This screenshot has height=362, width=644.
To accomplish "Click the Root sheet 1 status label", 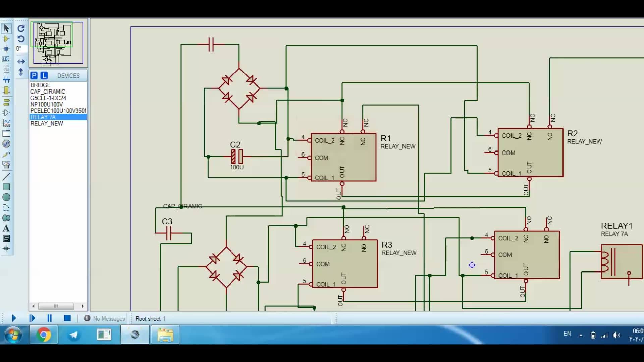I will [150, 319].
